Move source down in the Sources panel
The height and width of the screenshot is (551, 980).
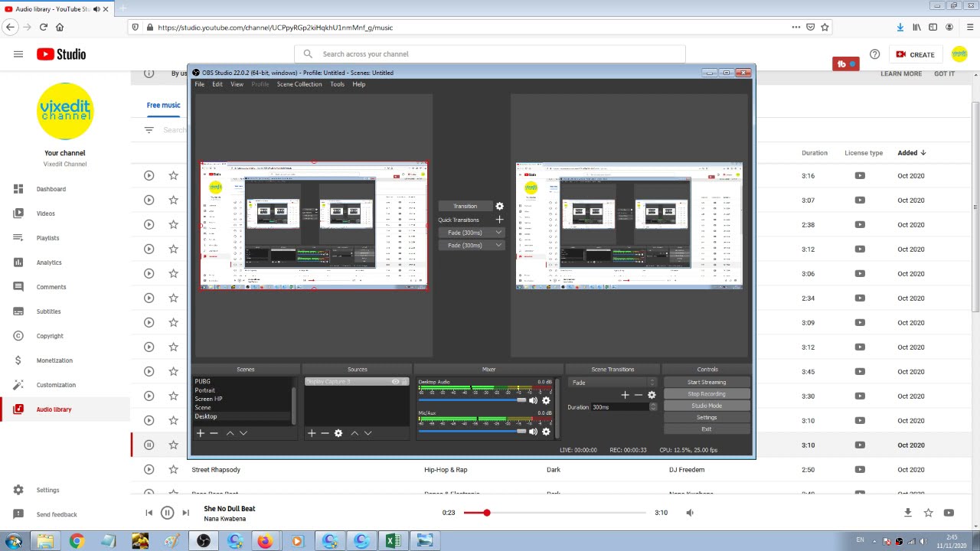pyautogui.click(x=368, y=433)
